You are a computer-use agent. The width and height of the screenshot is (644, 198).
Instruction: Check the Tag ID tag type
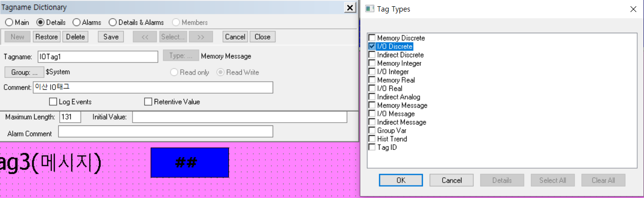pyautogui.click(x=372, y=148)
